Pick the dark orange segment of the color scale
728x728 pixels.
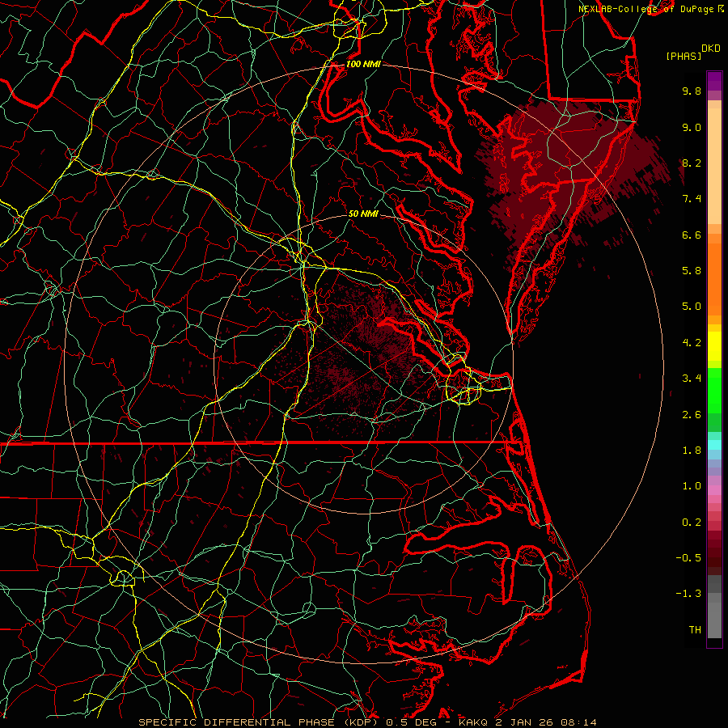click(714, 279)
